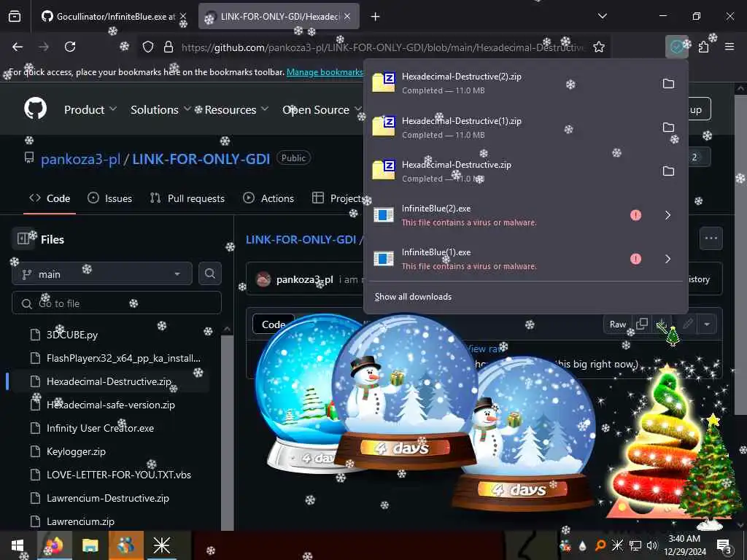The height and width of the screenshot is (560, 747).
Task: Open the InfiniteBlue(2).exe malware warning icon
Action: point(635,215)
